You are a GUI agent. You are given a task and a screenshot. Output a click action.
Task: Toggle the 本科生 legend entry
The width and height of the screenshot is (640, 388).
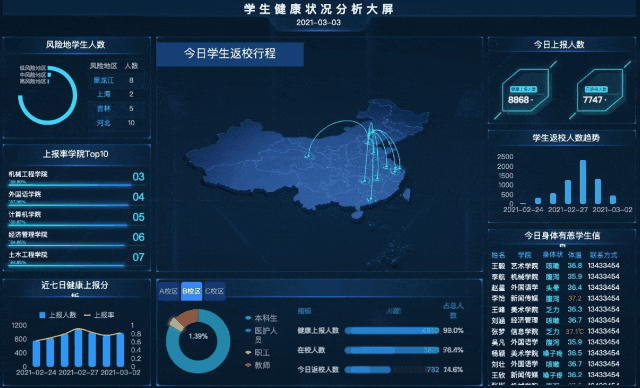click(x=261, y=318)
